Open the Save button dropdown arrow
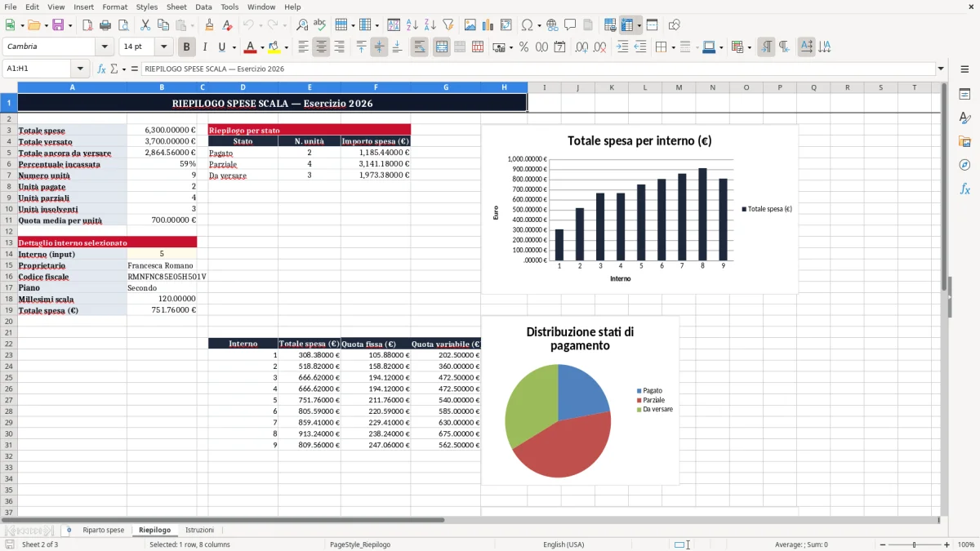 click(70, 25)
